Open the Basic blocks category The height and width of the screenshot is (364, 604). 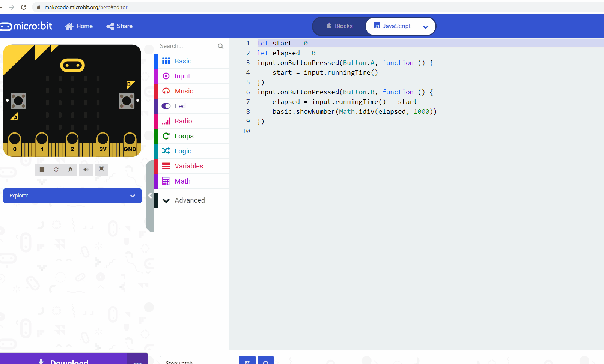click(183, 61)
